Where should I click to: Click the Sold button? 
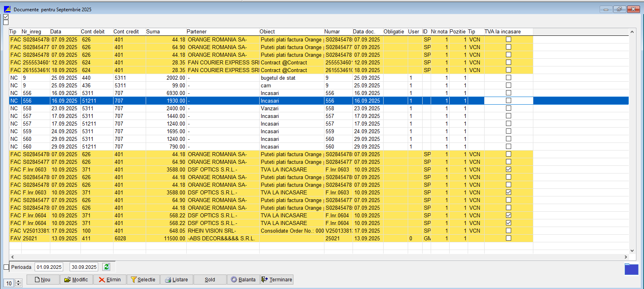pyautogui.click(x=210, y=280)
